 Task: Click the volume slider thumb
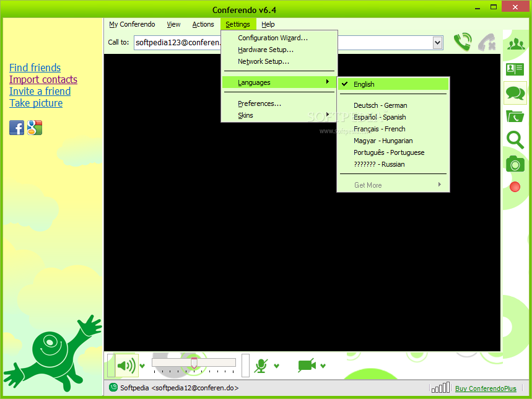pos(194,363)
